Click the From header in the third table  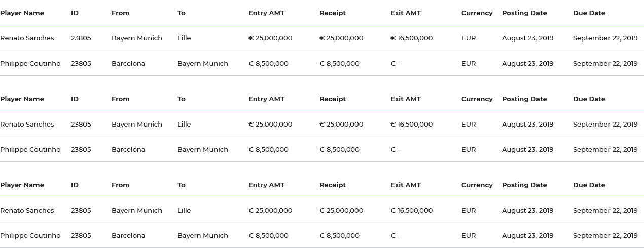pos(120,185)
